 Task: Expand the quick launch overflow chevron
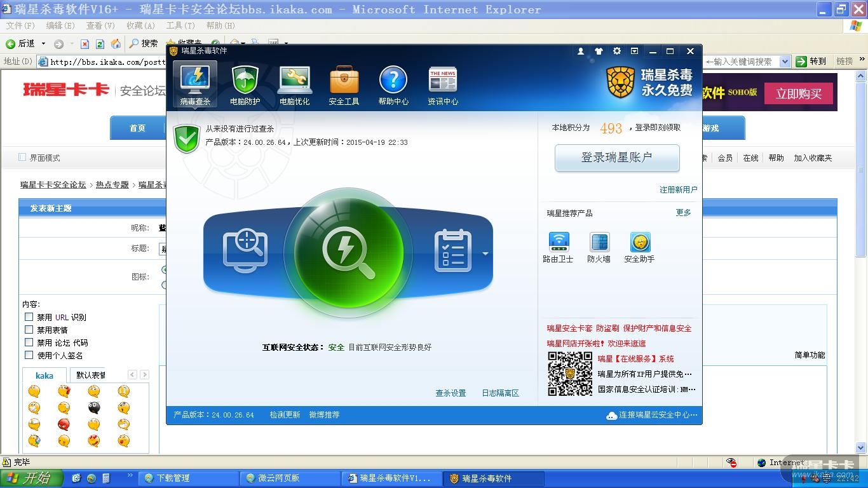130,475
